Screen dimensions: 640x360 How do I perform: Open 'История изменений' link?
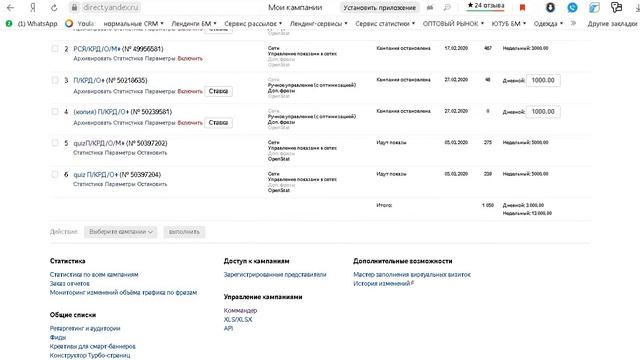[383, 283]
